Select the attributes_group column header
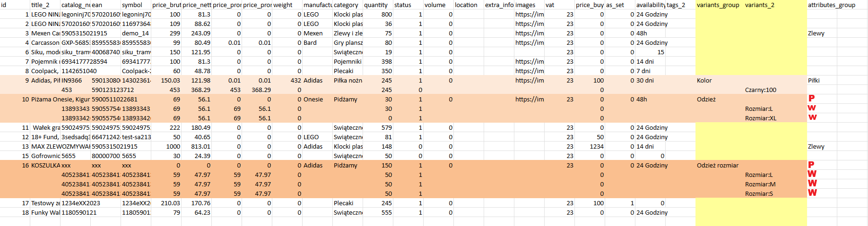The height and width of the screenshot is (226, 868). pyautogui.click(x=831, y=5)
